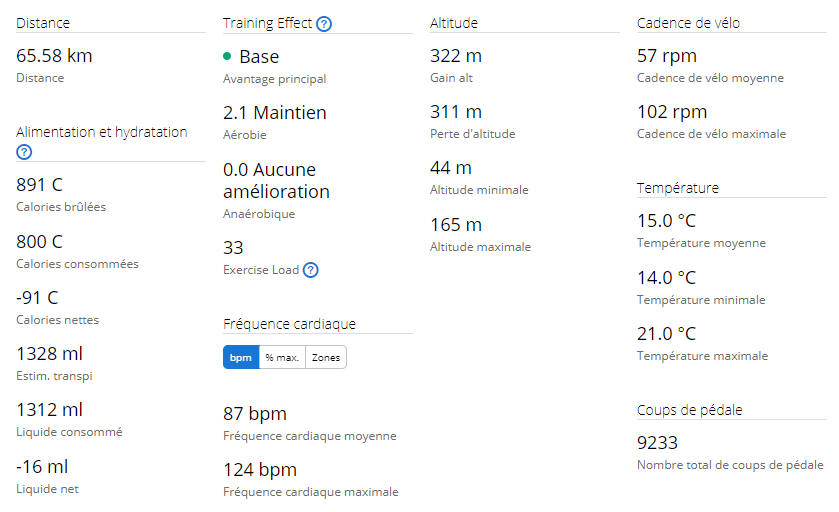The width and height of the screenshot is (839, 512).
Task: Show heart rate Zones view
Action: click(x=326, y=357)
